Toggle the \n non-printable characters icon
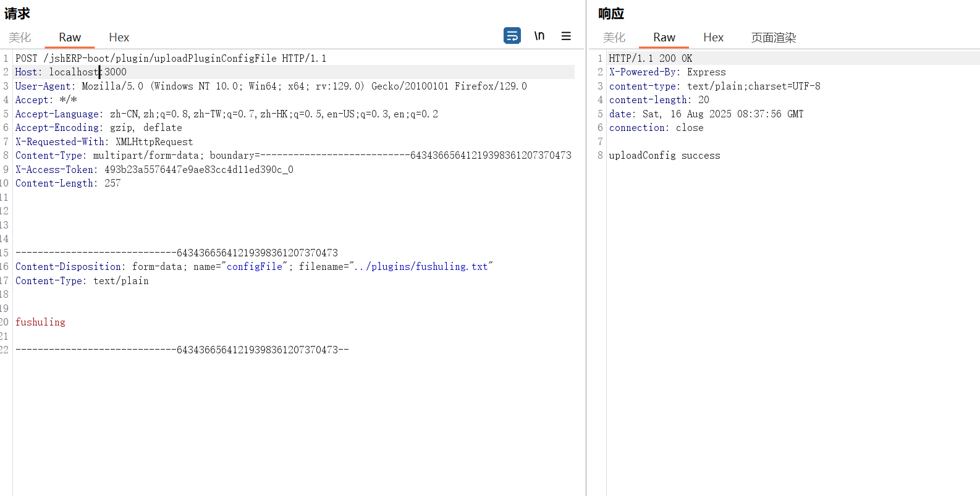The height and width of the screenshot is (496, 980). pos(539,36)
